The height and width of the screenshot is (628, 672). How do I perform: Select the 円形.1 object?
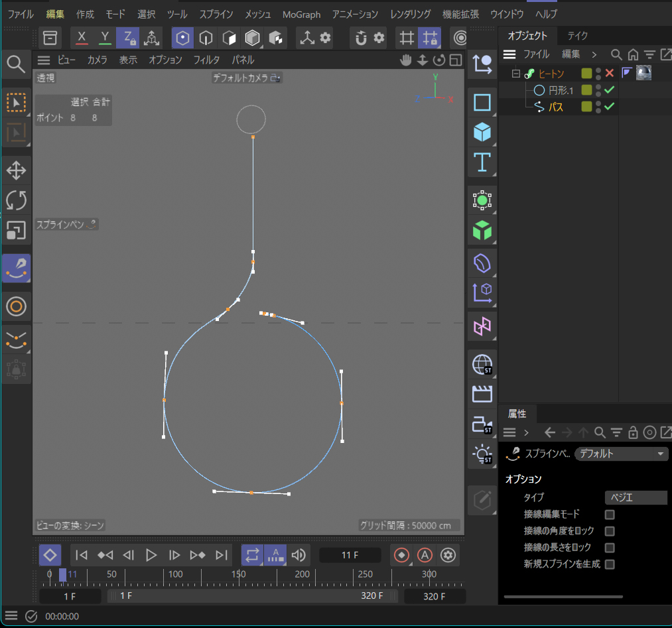click(x=561, y=90)
